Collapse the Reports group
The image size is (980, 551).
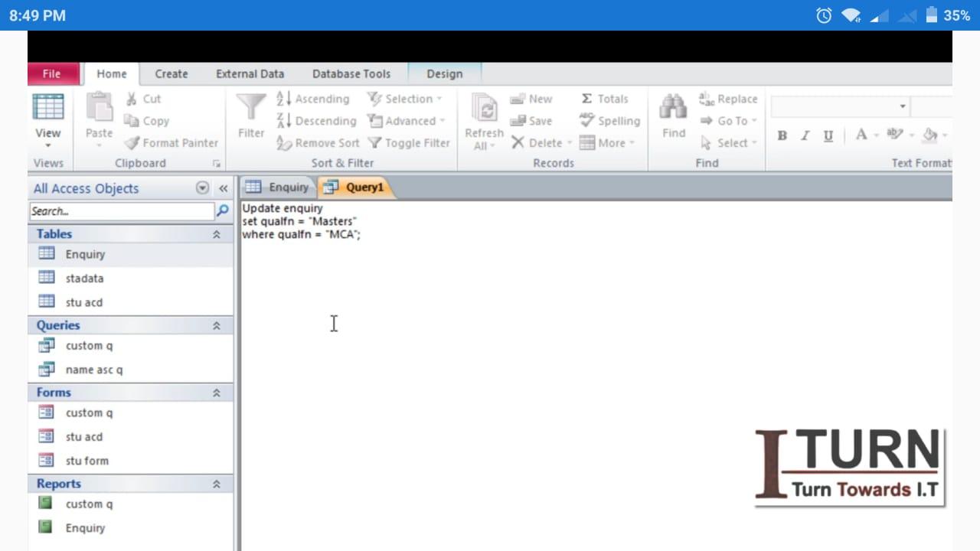click(x=217, y=484)
